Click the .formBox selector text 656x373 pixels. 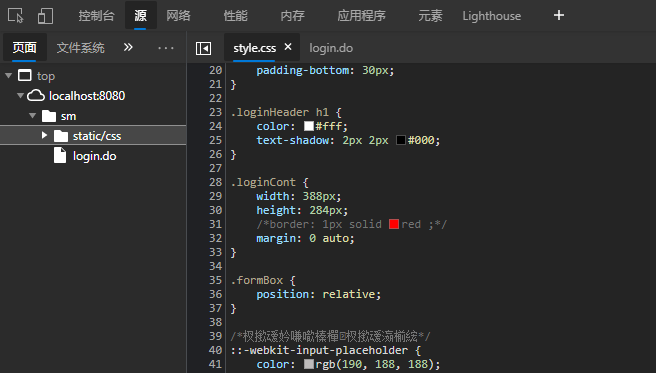[x=257, y=280]
